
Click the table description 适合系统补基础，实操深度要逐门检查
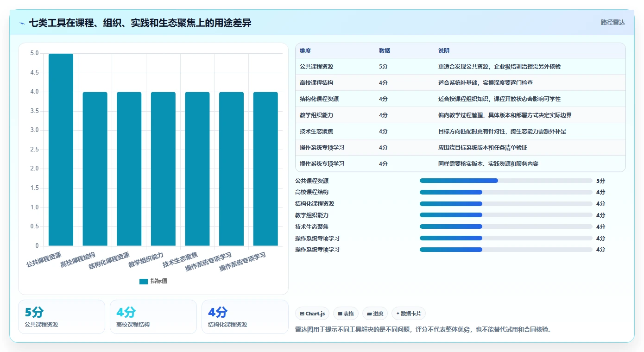(x=486, y=83)
